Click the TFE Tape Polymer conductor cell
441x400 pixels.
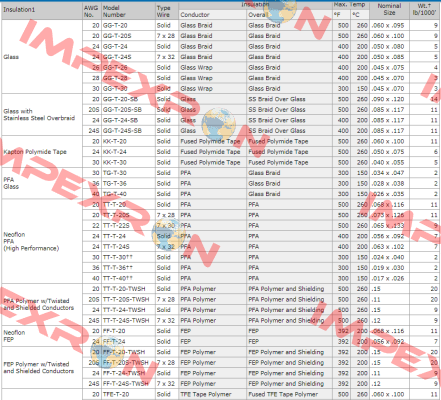click(x=206, y=394)
